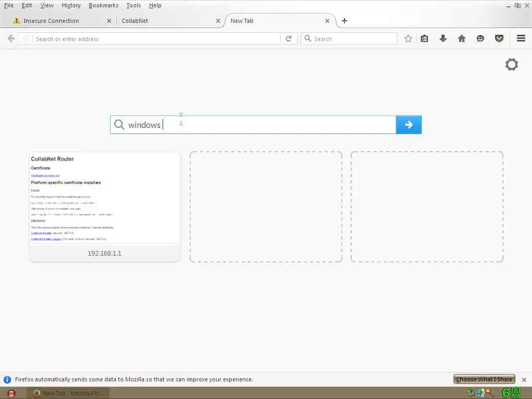Close the CollabNet tab

218,21
